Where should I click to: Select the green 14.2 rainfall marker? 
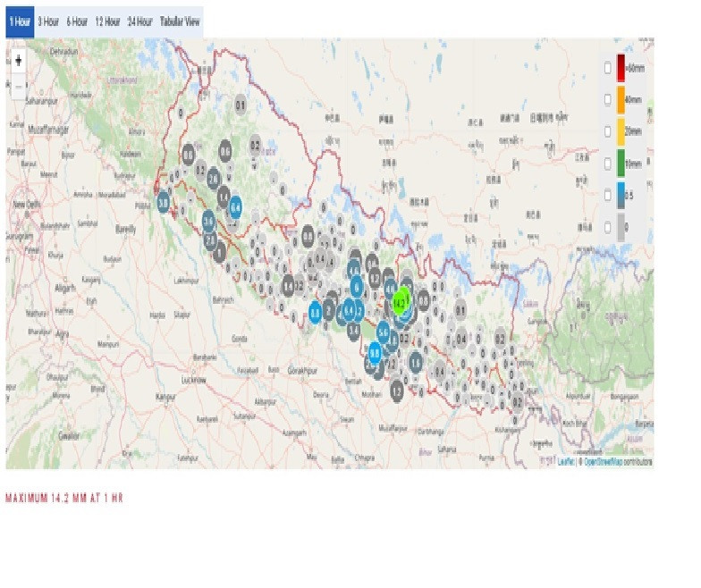tap(401, 304)
